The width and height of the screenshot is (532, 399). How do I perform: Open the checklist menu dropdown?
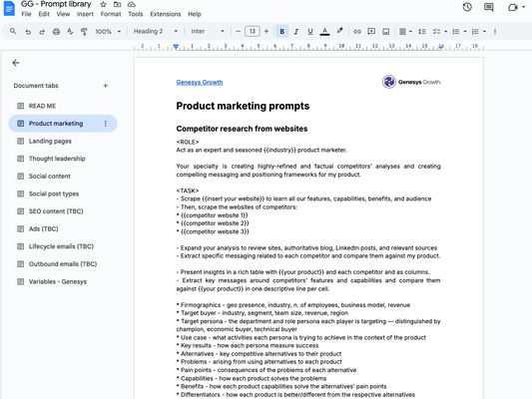(445, 32)
